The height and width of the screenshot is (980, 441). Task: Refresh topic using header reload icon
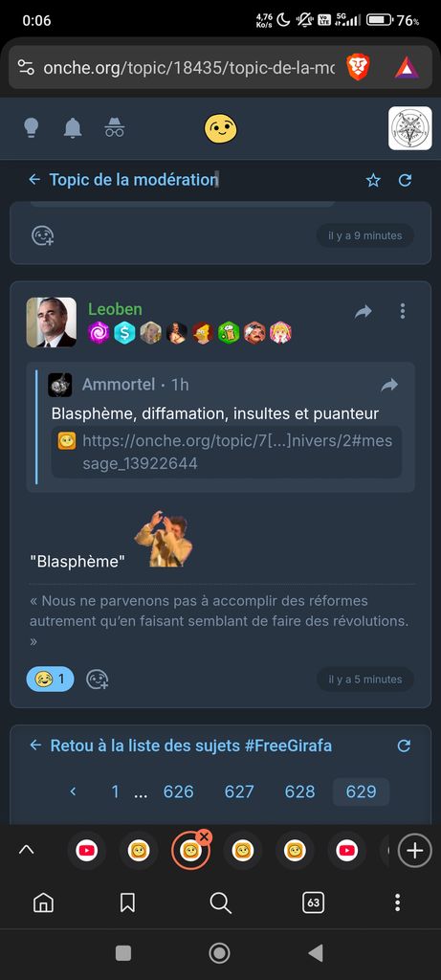coord(405,181)
